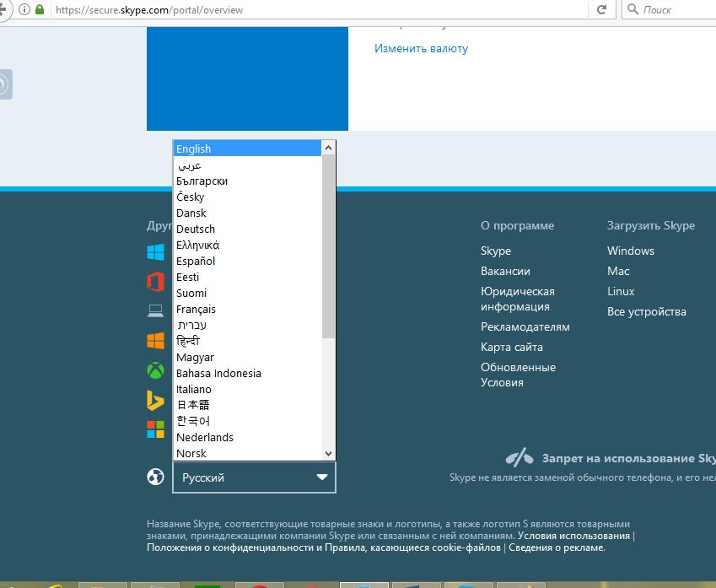The width and height of the screenshot is (716, 588).
Task: Click the yellow Bing logo icon
Action: click(x=155, y=400)
